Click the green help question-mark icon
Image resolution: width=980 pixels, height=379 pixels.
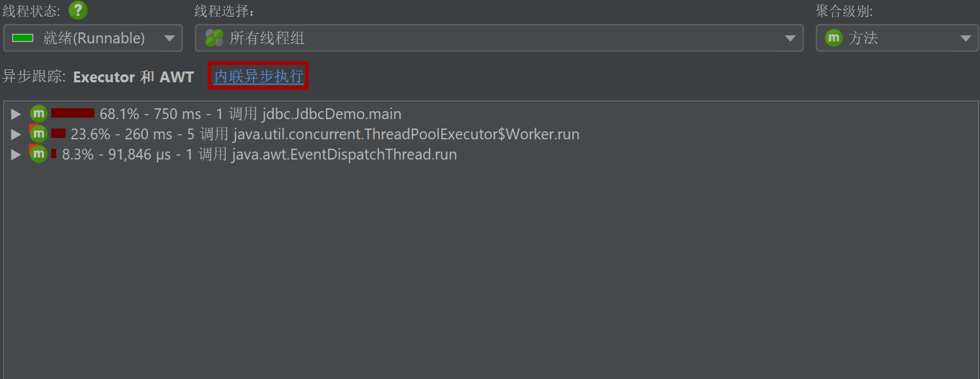coord(78,10)
